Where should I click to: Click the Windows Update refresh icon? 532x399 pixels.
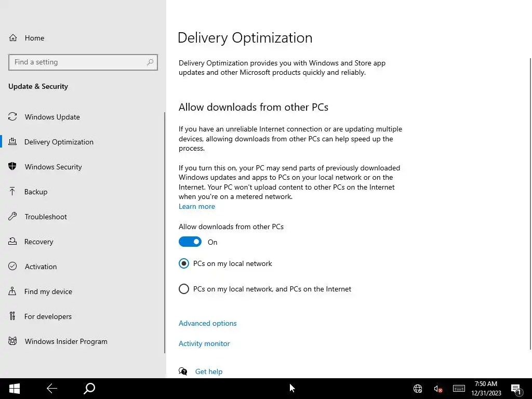click(12, 117)
